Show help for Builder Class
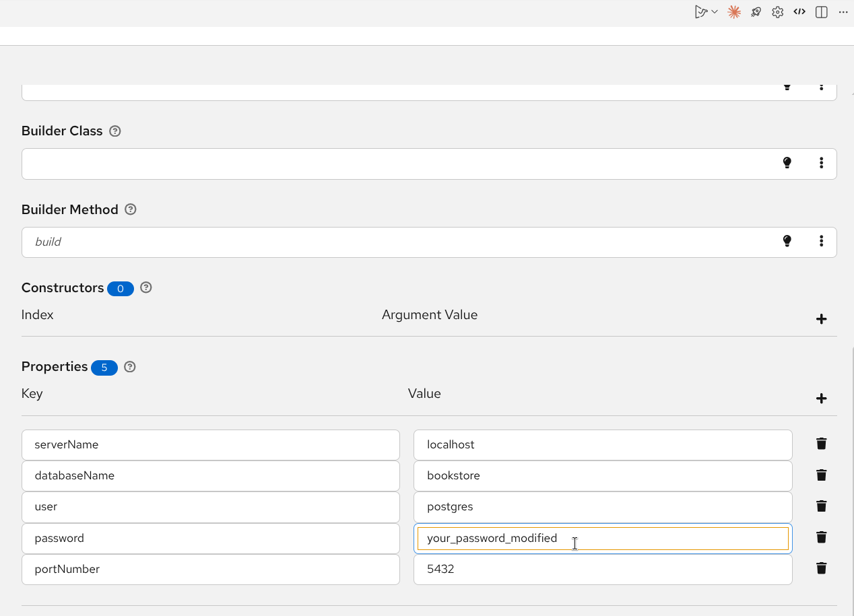This screenshot has height=616, width=854. click(x=115, y=131)
